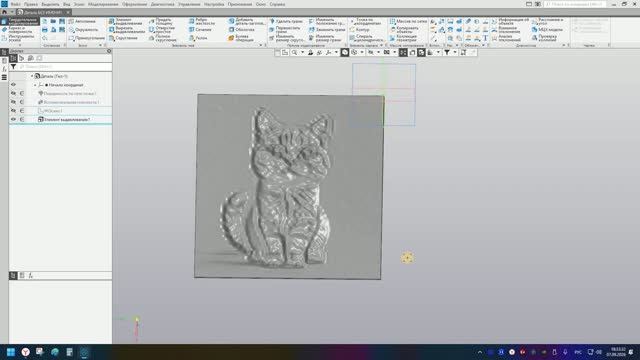Open dropdown arrow next to zoom magnifier

pos(302,53)
